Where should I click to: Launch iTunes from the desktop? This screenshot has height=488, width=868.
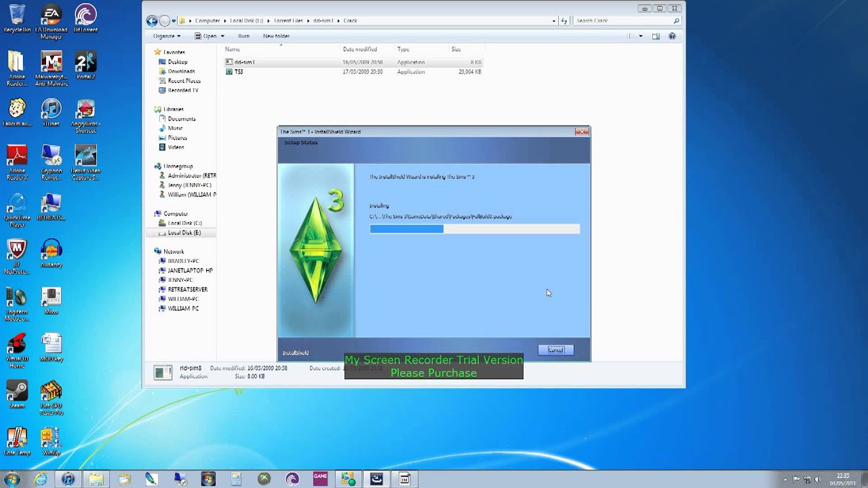click(51, 112)
